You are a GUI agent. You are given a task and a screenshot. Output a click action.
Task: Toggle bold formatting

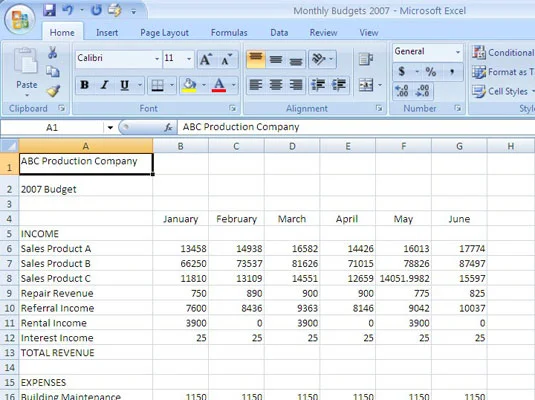point(85,85)
